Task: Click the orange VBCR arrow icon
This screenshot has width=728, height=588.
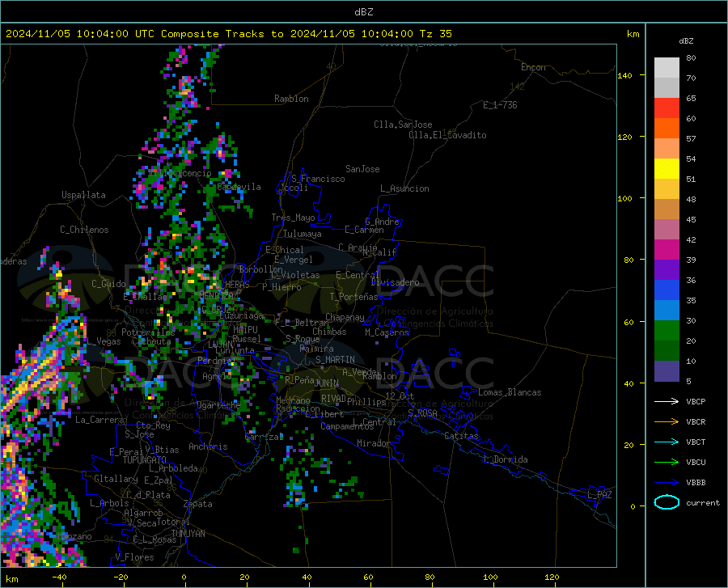Action: pyautogui.click(x=667, y=422)
